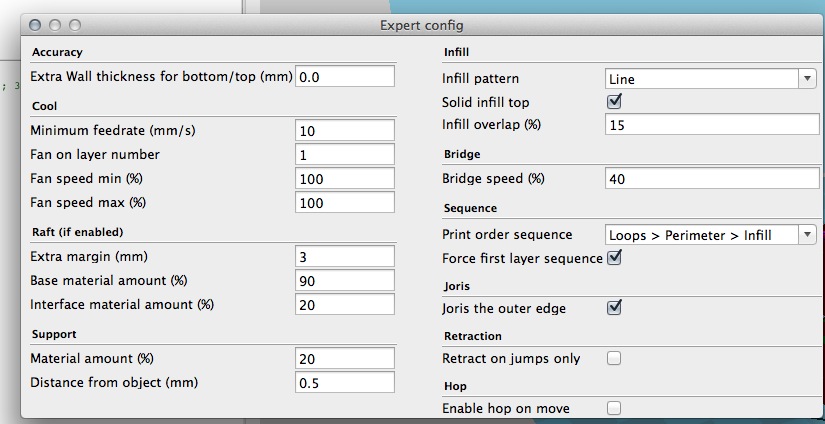This screenshot has height=424, width=825.
Task: Expand the Print order sequence dropdown
Action: (710, 235)
